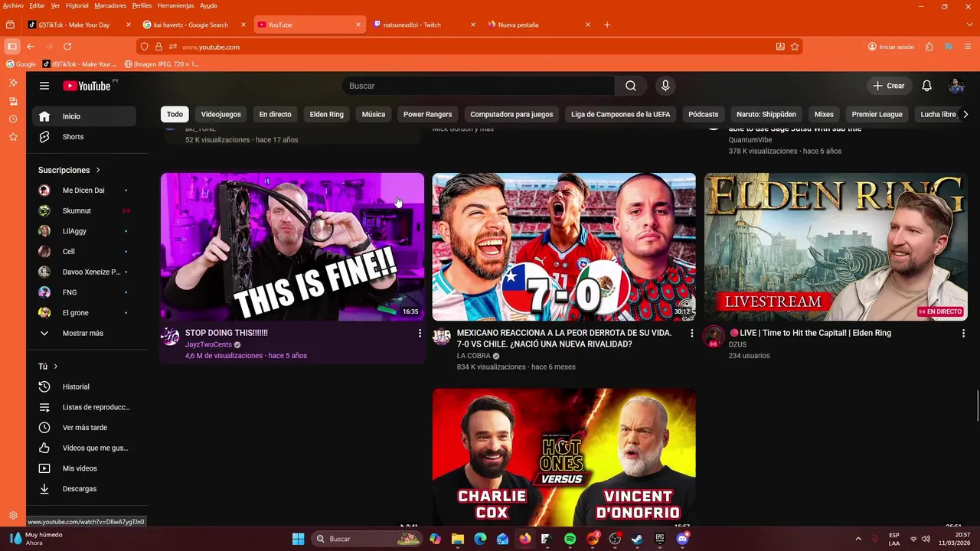Select the En directo filter chip
The image size is (980, 551).
pyautogui.click(x=275, y=115)
